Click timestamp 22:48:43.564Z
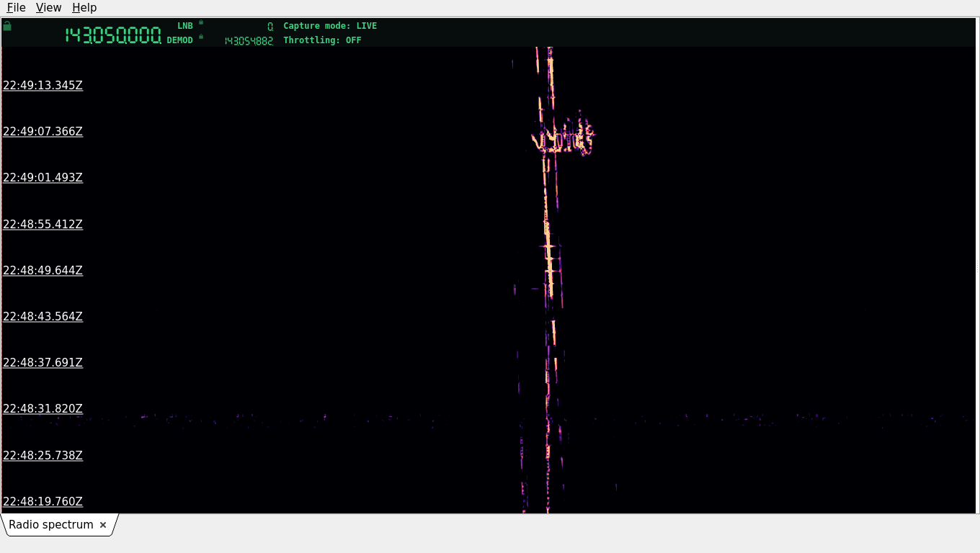Screen dimensions: 980x553 (43, 316)
